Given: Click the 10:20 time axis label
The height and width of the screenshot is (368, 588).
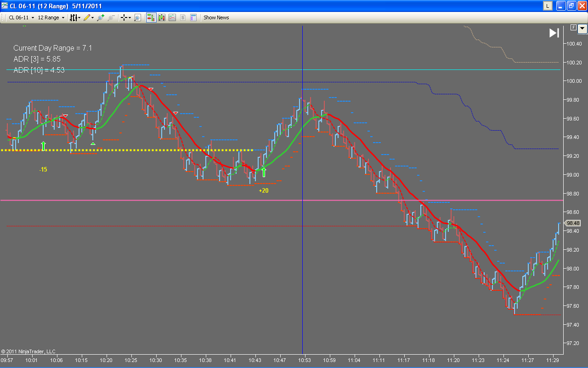Looking at the screenshot, I should 106,360.
